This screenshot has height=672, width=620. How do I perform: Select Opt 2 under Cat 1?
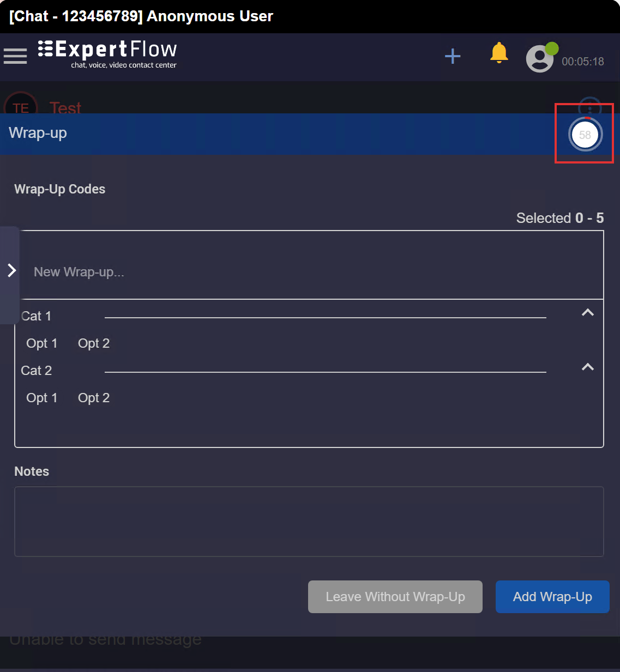[93, 343]
